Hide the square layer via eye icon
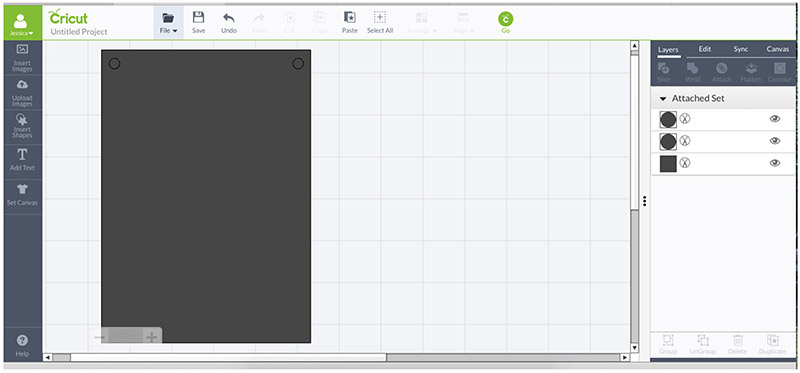800x373 pixels. 775,163
